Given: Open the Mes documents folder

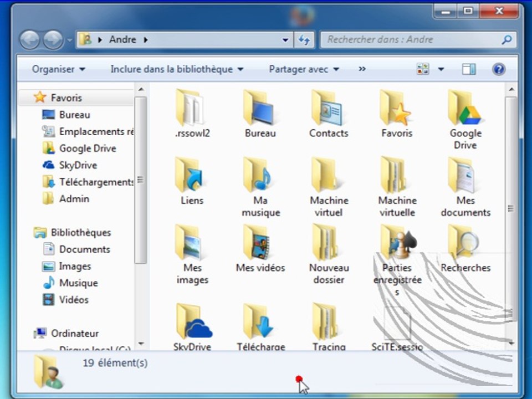Looking at the screenshot, I should pyautogui.click(x=465, y=187).
